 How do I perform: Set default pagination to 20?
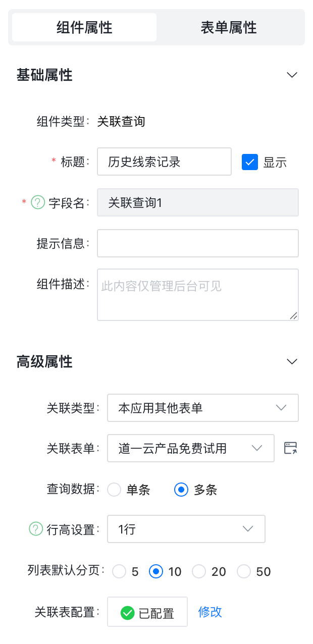pos(199,571)
